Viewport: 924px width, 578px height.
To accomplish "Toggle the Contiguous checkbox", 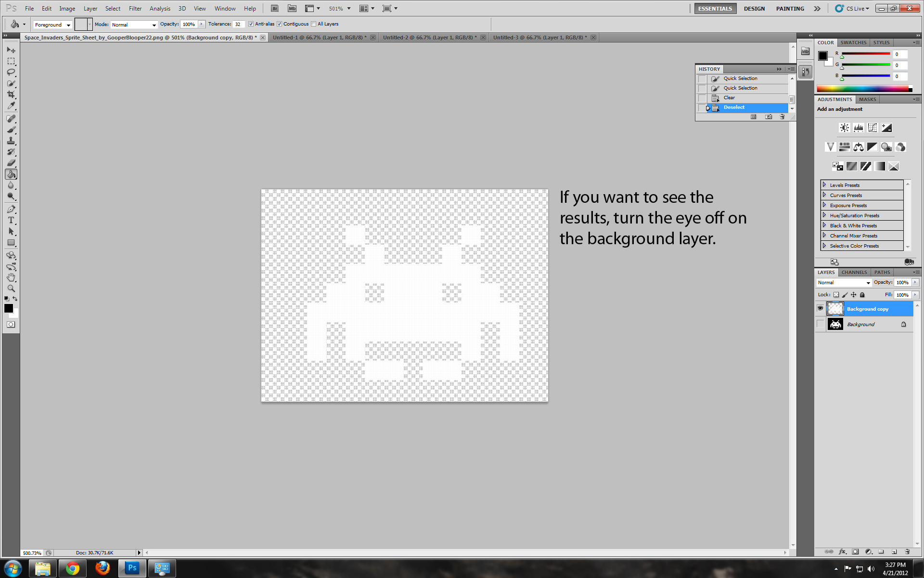I will point(279,24).
